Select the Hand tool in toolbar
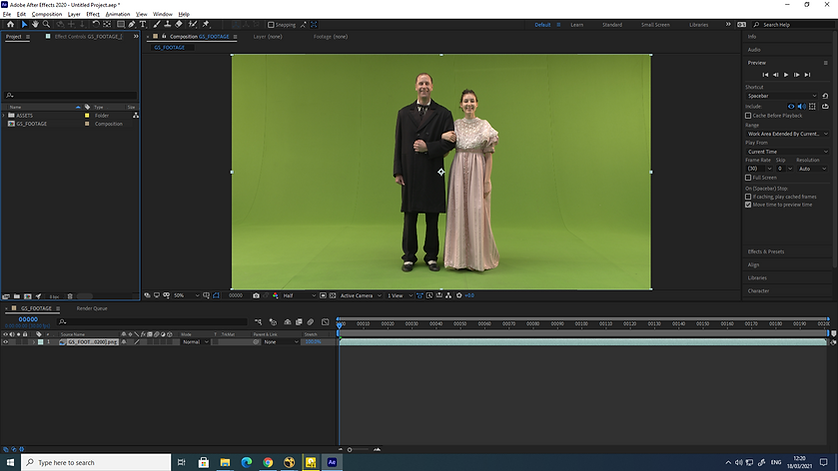838x471 pixels. (x=34, y=24)
